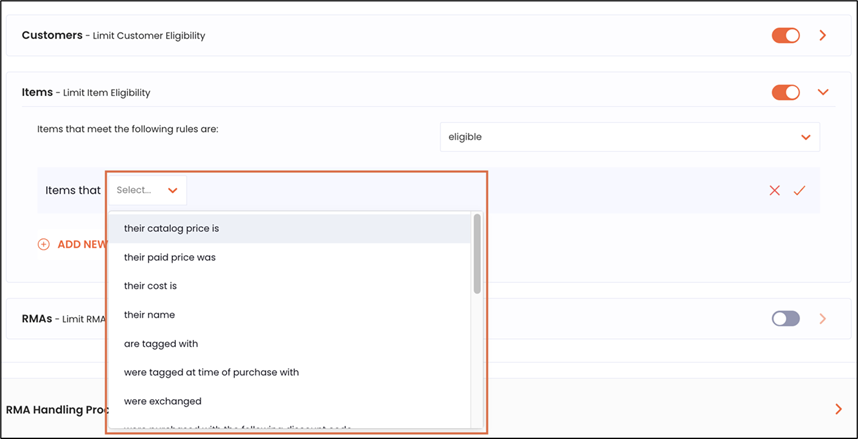Expand the RMAs section arrow

click(823, 319)
